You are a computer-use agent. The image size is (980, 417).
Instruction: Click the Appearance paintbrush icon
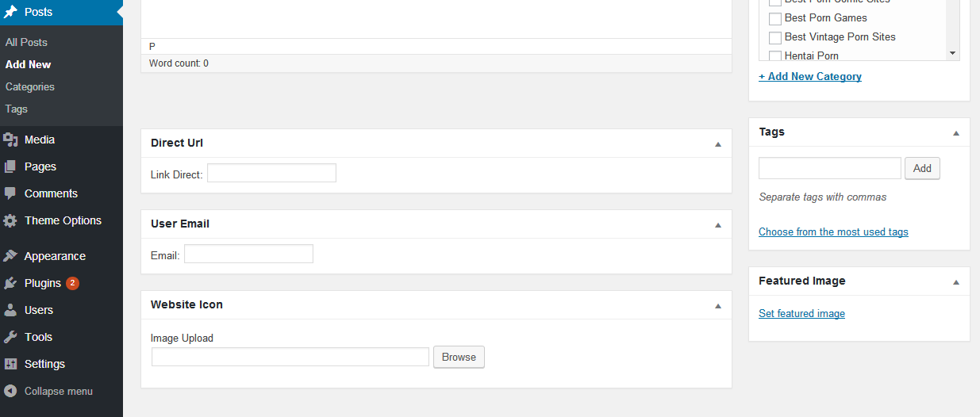tap(10, 257)
